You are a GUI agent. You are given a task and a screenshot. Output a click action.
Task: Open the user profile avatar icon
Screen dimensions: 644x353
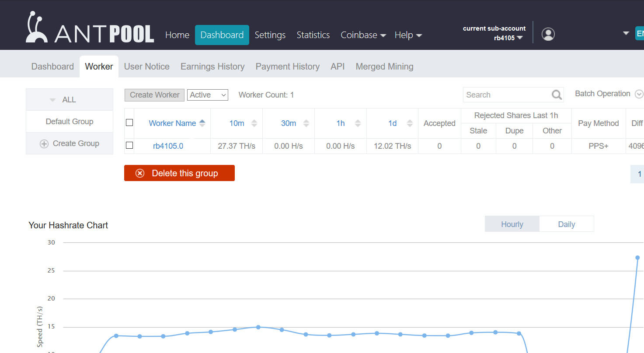click(548, 34)
